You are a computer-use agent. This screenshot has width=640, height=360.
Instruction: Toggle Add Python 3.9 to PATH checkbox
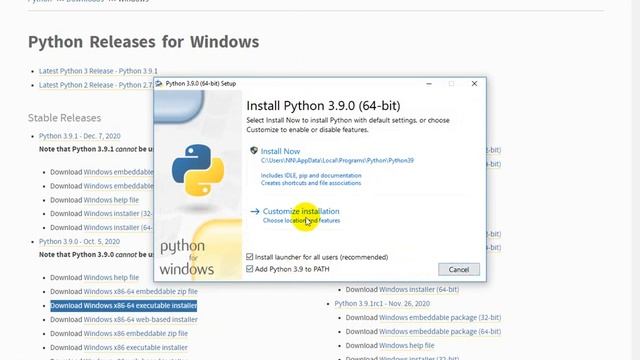[x=250, y=269]
